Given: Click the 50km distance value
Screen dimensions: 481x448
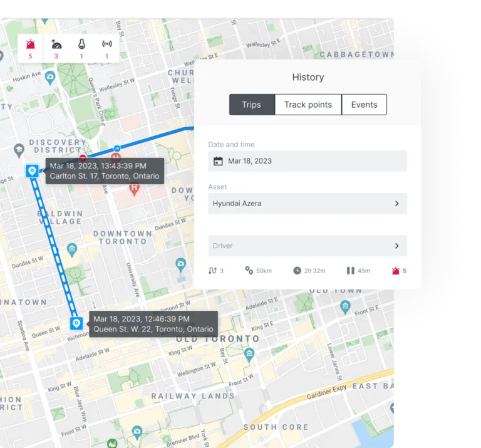Looking at the screenshot, I should 264,271.
